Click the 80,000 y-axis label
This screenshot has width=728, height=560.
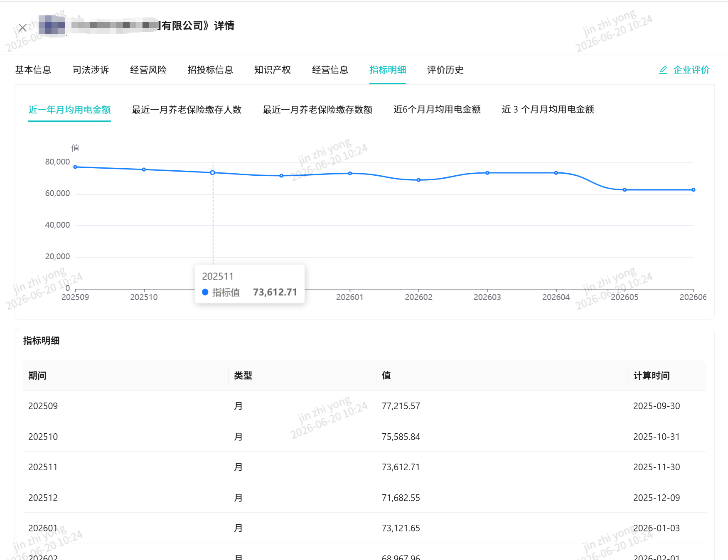click(57, 162)
